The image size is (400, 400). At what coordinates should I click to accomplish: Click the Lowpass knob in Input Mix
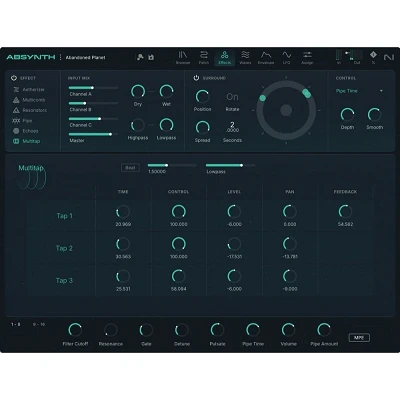tap(166, 125)
